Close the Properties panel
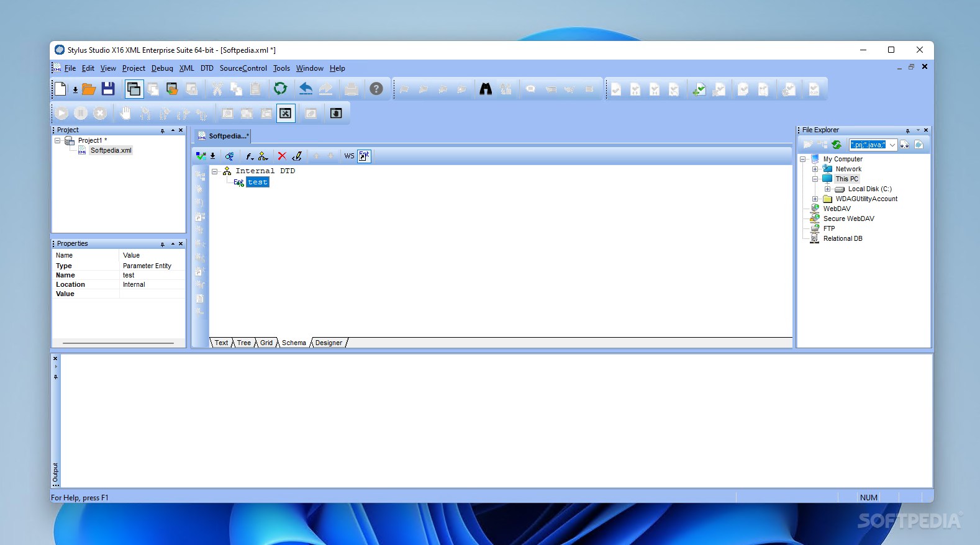Viewport: 980px width, 545px height. (x=181, y=244)
